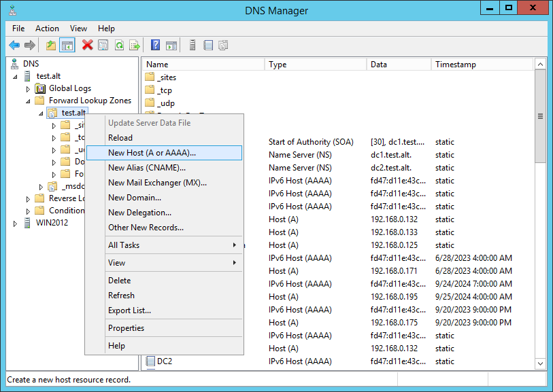Open the Action menu in menu bar
This screenshot has height=392, width=553.
pyautogui.click(x=47, y=29)
